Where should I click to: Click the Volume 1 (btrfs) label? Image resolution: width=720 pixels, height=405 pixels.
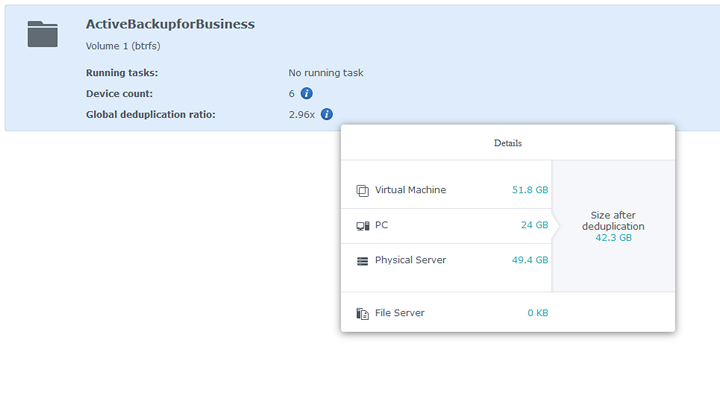pos(123,45)
